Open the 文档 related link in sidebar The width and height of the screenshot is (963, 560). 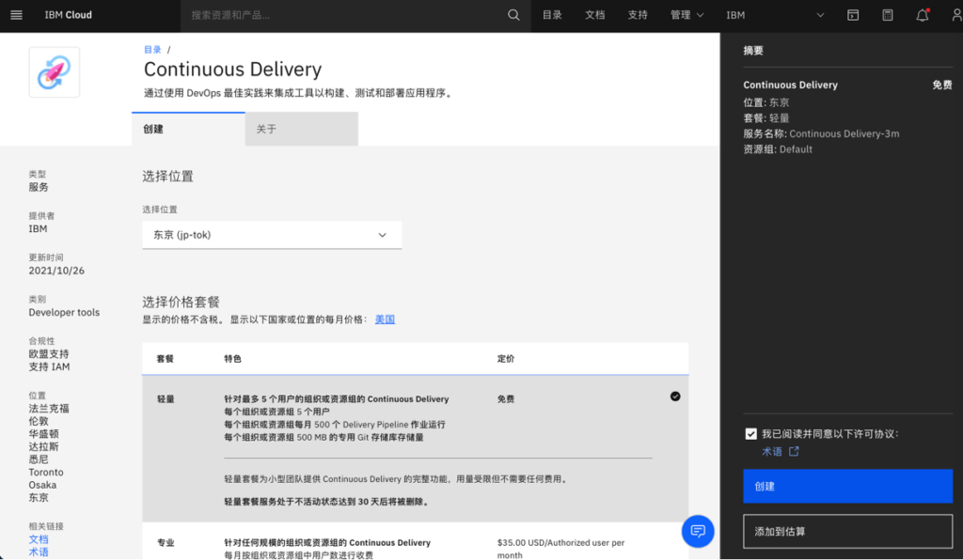pos(38,539)
